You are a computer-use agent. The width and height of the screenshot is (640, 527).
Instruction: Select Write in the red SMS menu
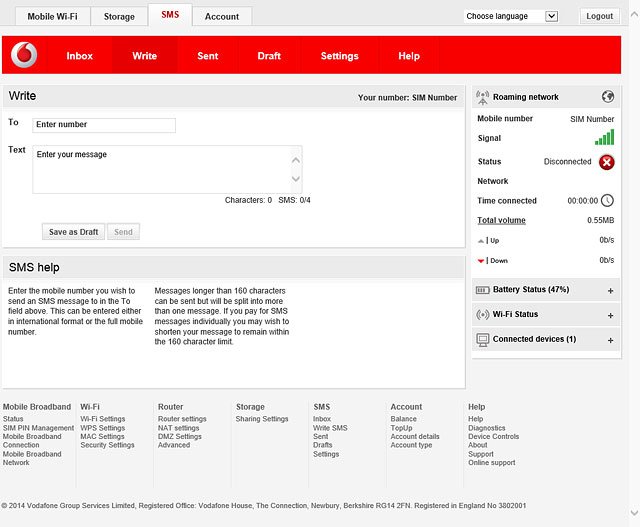[x=144, y=56]
